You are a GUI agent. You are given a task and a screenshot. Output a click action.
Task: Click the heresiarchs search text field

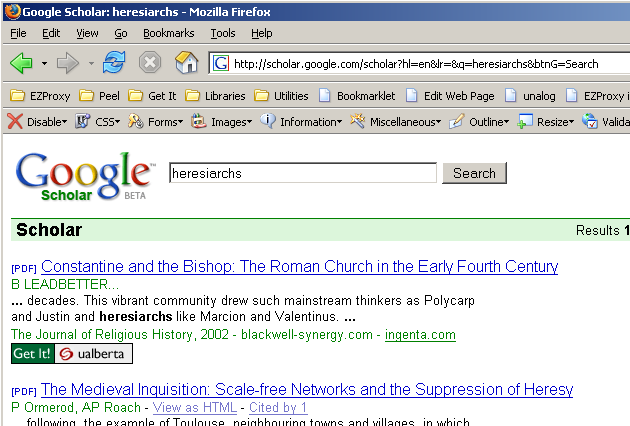click(x=303, y=173)
